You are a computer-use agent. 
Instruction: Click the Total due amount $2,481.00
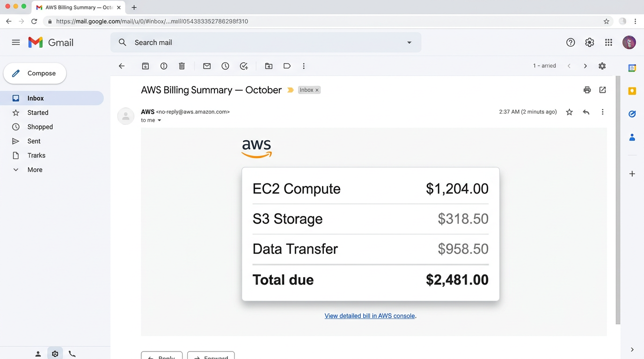457,280
